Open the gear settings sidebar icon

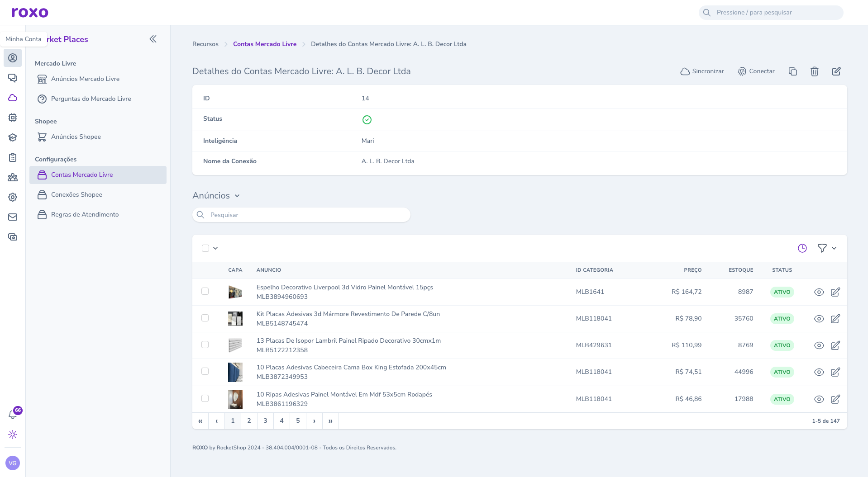[x=13, y=197]
